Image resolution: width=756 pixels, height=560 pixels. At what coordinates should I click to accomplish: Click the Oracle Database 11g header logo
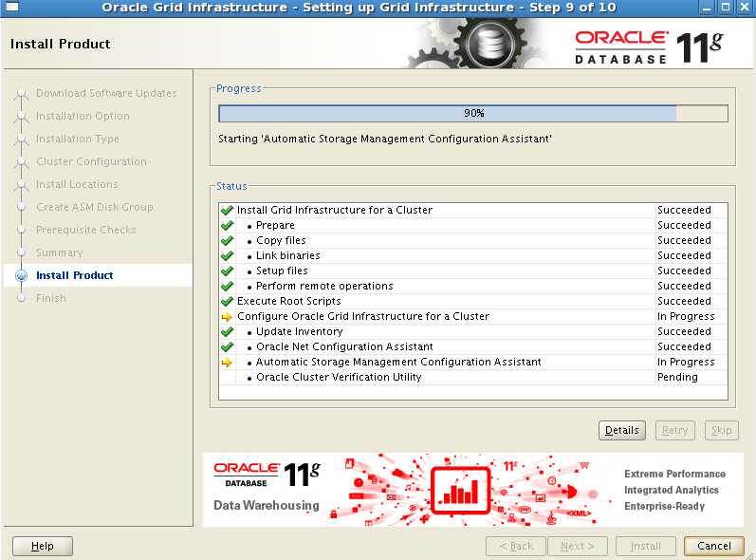pyautogui.click(x=649, y=47)
